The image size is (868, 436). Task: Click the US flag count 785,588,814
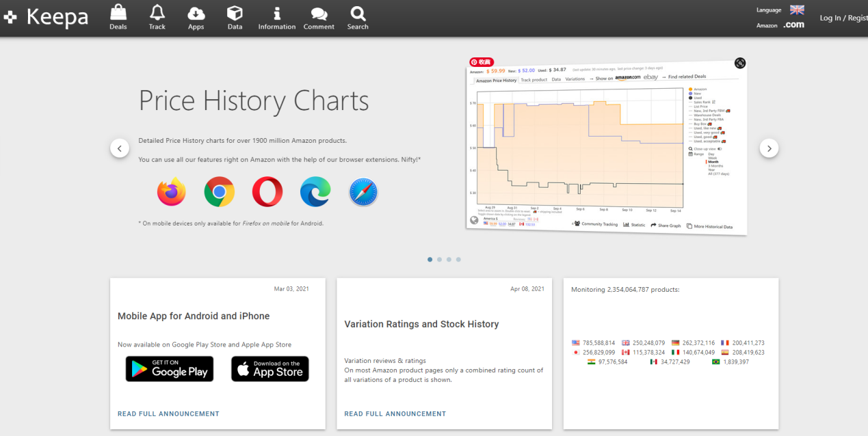point(593,343)
